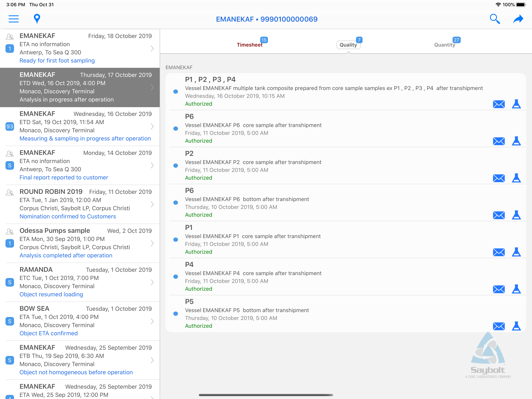Tap S badge on BOW SEA job
The height and width of the screenshot is (399, 532).
coord(10,321)
